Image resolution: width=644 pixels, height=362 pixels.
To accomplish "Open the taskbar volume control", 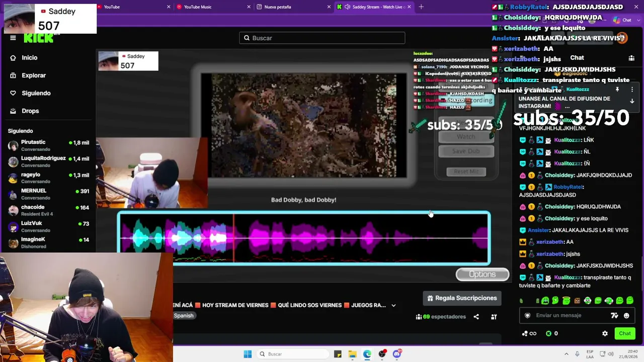I will pyautogui.click(x=610, y=354).
